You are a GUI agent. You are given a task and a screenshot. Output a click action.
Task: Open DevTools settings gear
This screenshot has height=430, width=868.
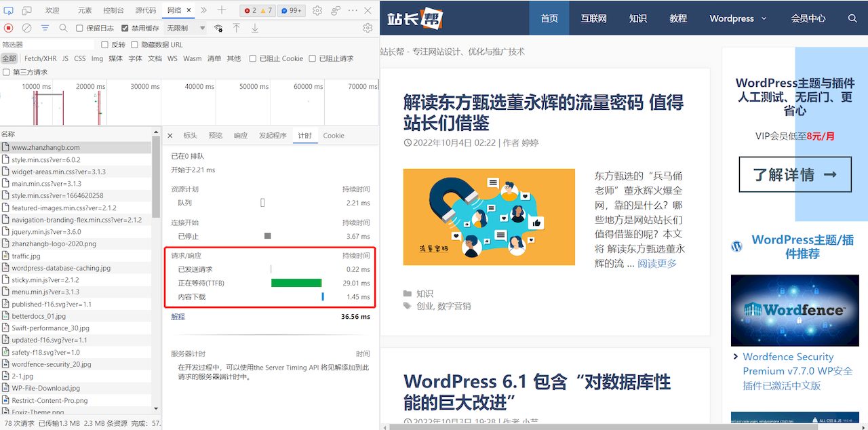(317, 10)
